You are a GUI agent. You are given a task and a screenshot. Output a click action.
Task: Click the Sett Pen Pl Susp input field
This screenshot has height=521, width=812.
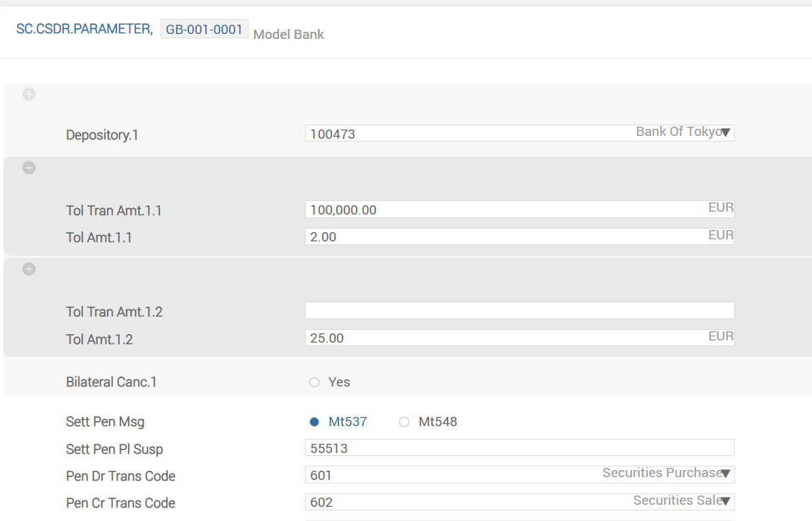click(519, 448)
